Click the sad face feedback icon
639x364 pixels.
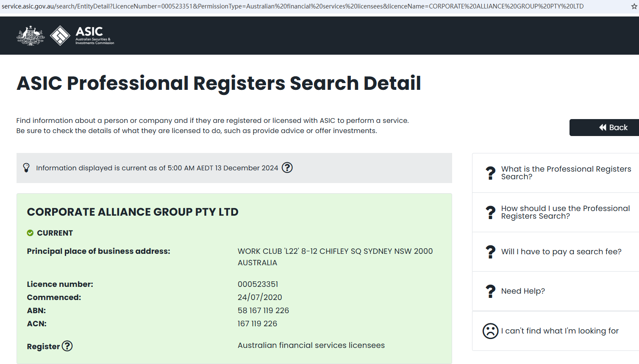(x=490, y=331)
